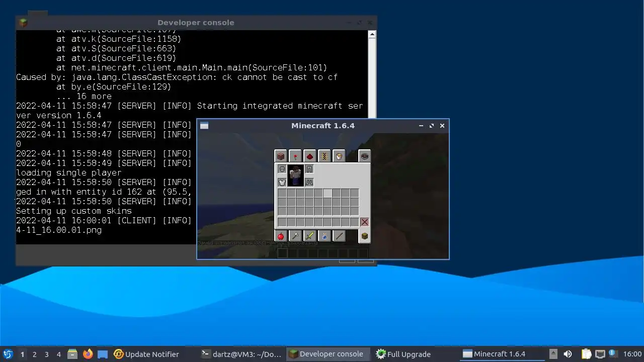Click 'at by.e(SourceFile:129)' line
This screenshot has height=362, width=644.
click(x=114, y=87)
